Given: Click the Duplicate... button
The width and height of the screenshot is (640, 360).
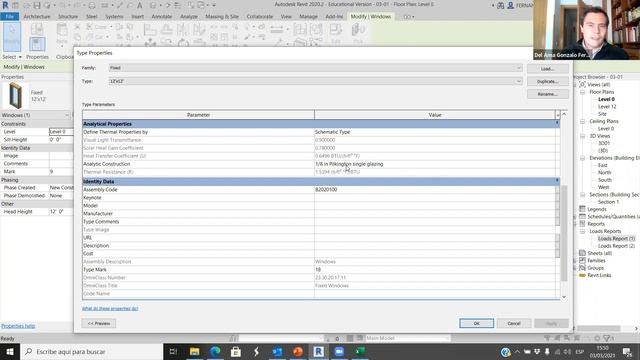Looking at the screenshot, I should (x=547, y=82).
